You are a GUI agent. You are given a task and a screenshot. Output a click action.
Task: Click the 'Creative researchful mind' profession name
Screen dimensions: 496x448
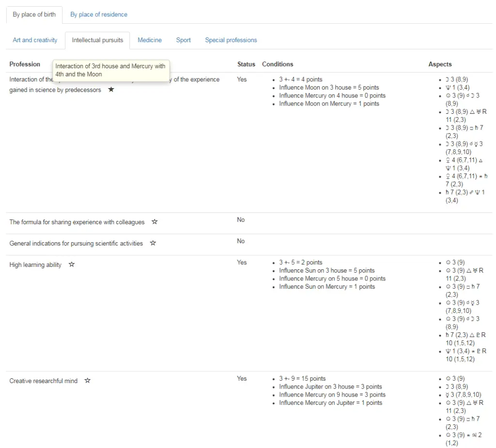coord(43,381)
